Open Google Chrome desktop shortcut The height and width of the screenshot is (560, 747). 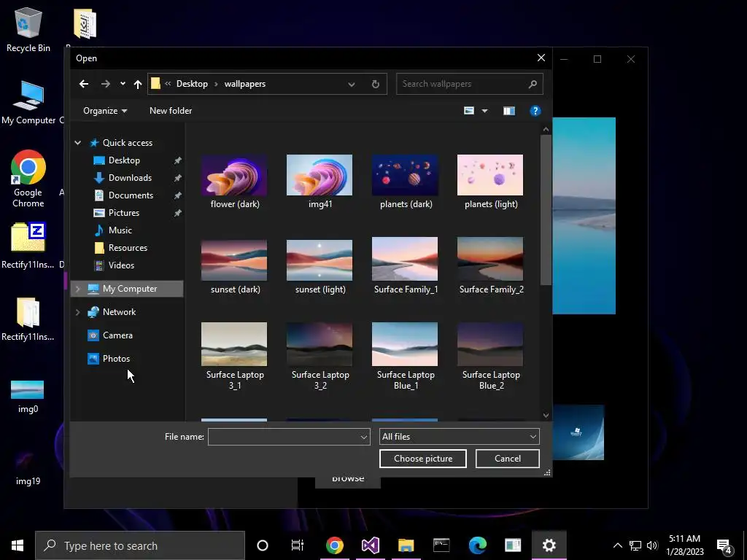click(x=28, y=179)
